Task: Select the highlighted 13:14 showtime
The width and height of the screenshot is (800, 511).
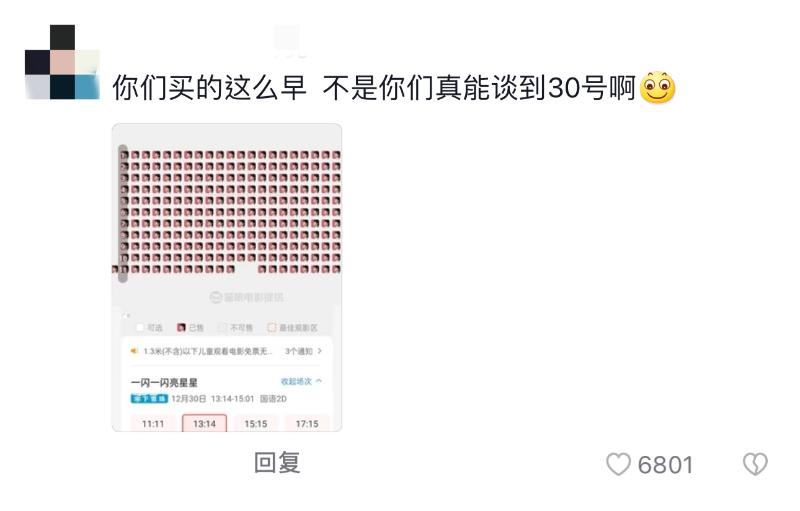Action: point(205,423)
